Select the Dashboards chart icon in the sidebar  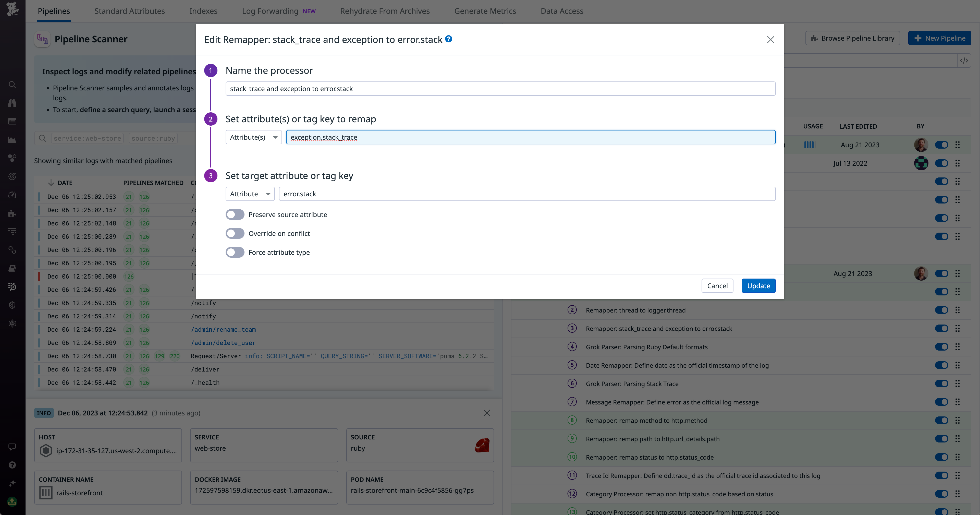point(12,139)
